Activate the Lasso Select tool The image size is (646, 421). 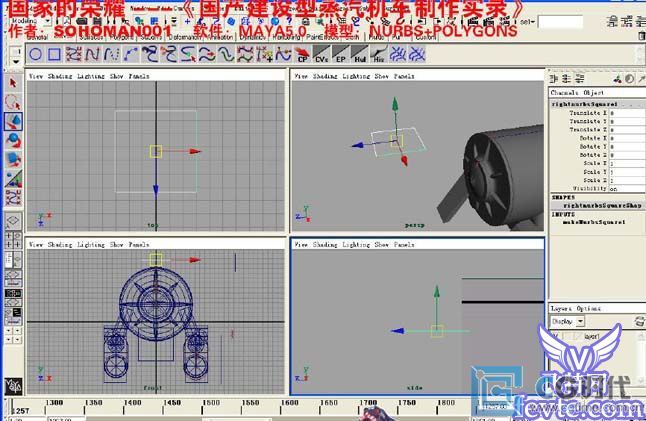(x=13, y=102)
